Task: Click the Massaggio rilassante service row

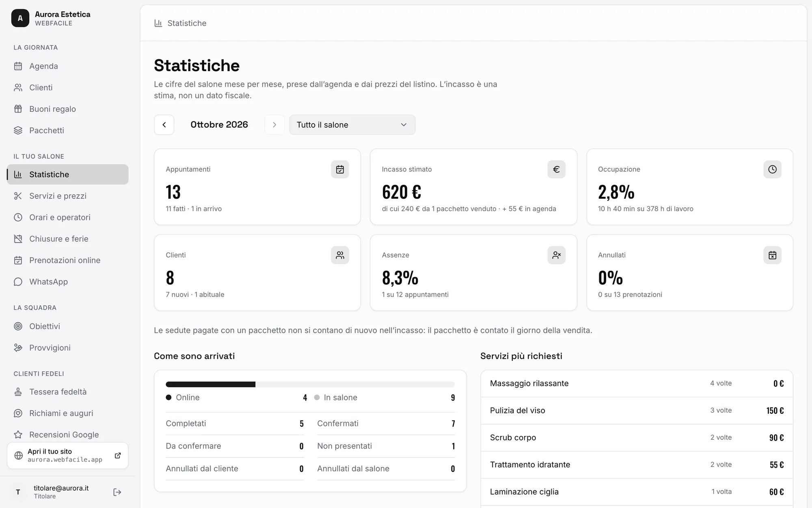Action: click(x=637, y=384)
